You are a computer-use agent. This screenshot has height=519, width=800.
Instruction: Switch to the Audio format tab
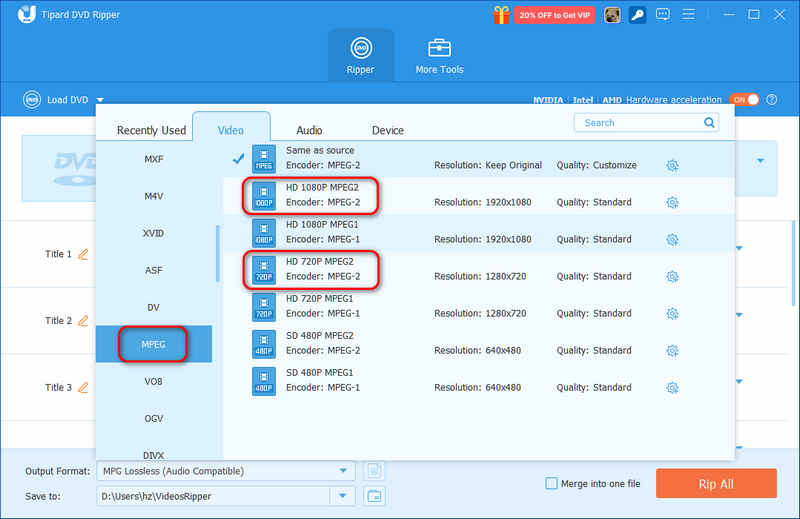tap(309, 130)
